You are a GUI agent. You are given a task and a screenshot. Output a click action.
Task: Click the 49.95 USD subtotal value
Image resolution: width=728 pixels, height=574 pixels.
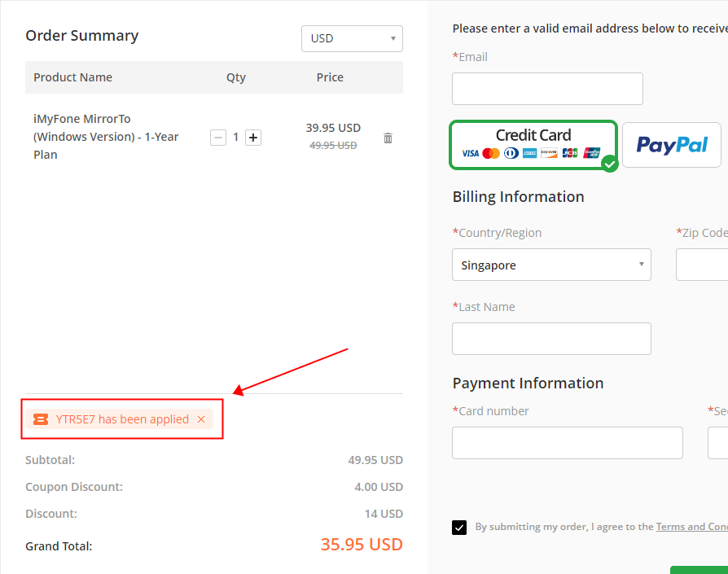click(x=375, y=460)
